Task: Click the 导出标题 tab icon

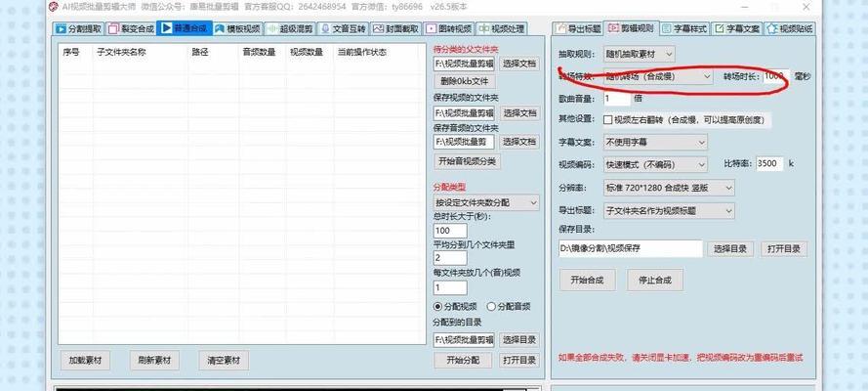Action: coord(560,28)
